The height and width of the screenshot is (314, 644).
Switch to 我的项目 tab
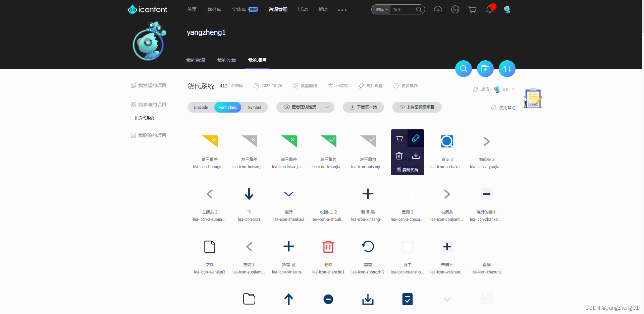(x=257, y=60)
